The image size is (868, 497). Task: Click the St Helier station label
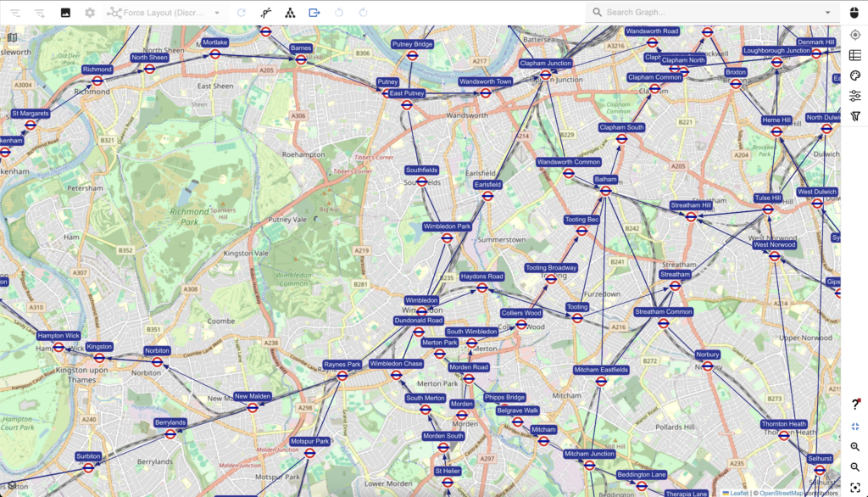448,471
